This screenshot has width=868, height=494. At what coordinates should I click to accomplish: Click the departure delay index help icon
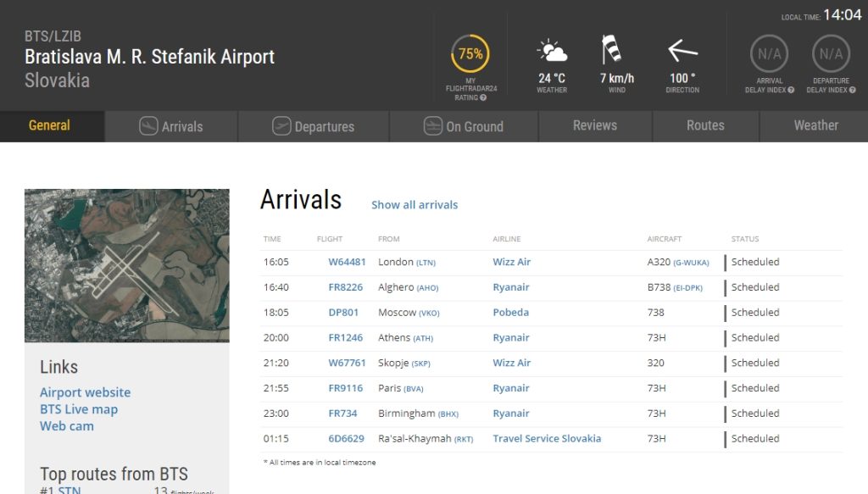pyautogui.click(x=852, y=90)
